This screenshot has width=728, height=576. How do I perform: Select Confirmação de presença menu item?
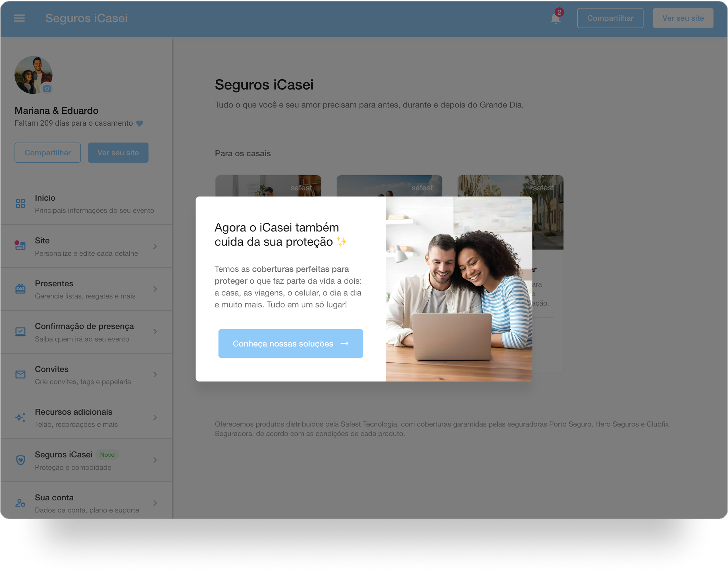point(86,332)
